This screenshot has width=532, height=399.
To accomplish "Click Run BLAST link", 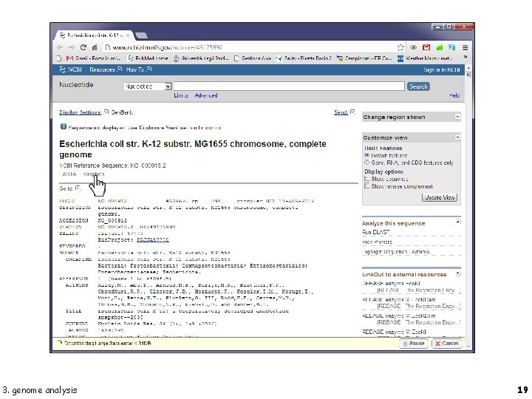I will (375, 233).
